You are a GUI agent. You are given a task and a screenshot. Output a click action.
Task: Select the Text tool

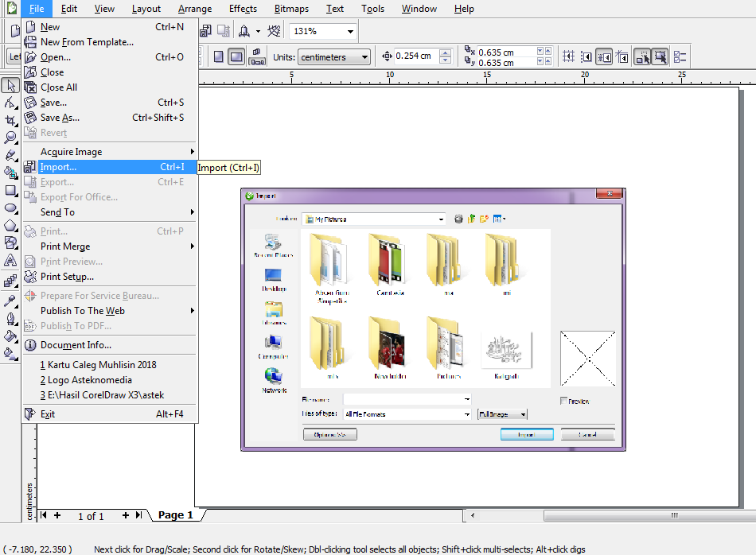click(10, 260)
